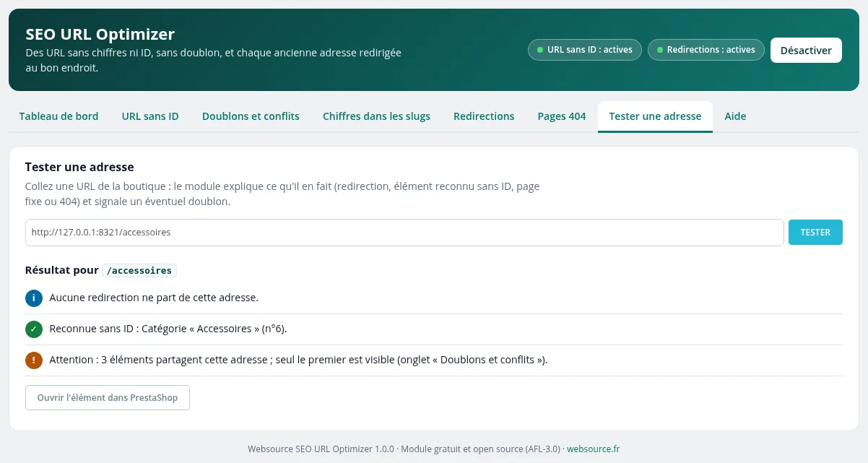This screenshot has height=463, width=868.
Task: Click the "Résultat pour" label
Action: point(61,271)
